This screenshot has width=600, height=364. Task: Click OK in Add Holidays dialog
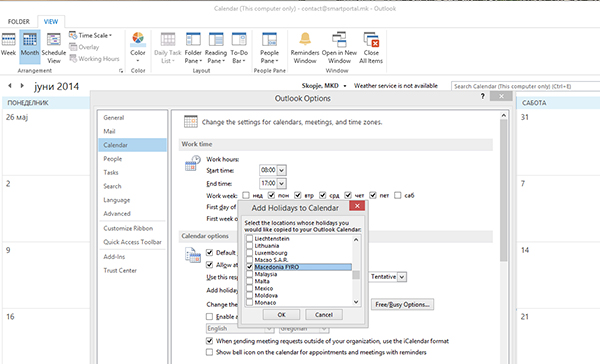click(x=281, y=315)
